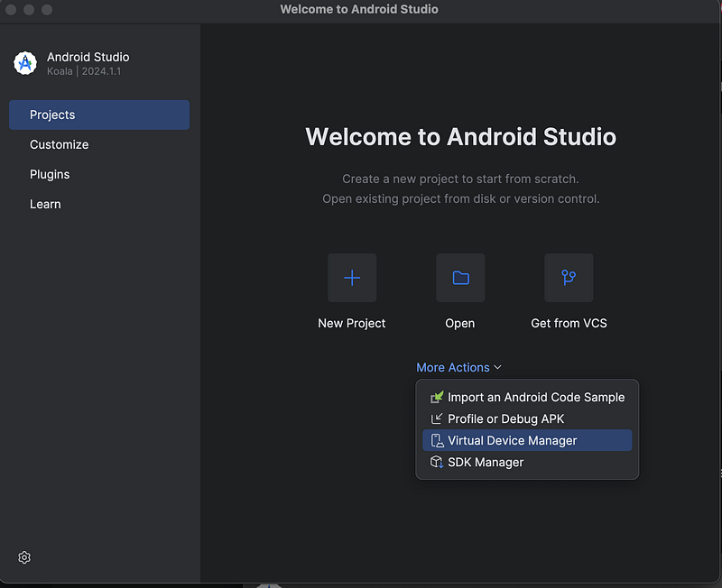
Task: Open the Plugins tab
Action: point(99,174)
